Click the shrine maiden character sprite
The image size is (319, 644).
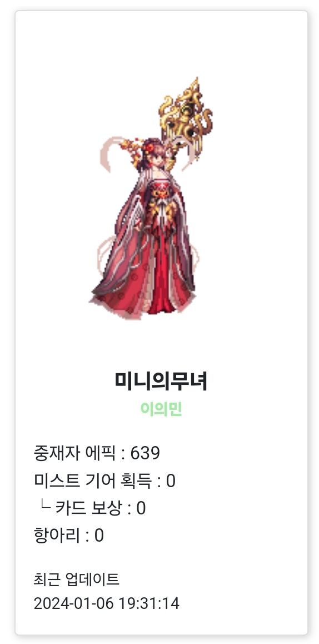coord(150,199)
